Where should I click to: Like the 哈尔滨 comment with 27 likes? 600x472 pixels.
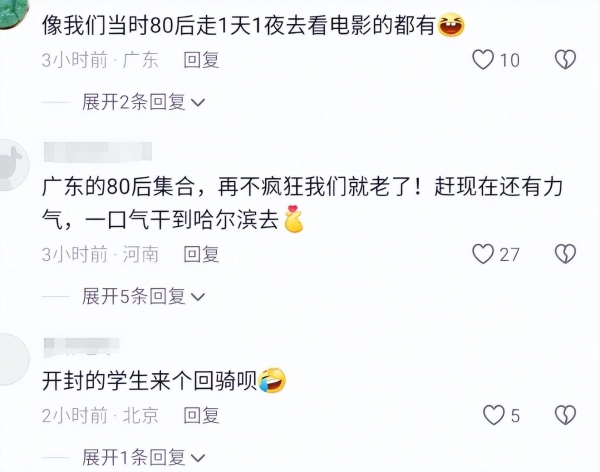tap(483, 254)
